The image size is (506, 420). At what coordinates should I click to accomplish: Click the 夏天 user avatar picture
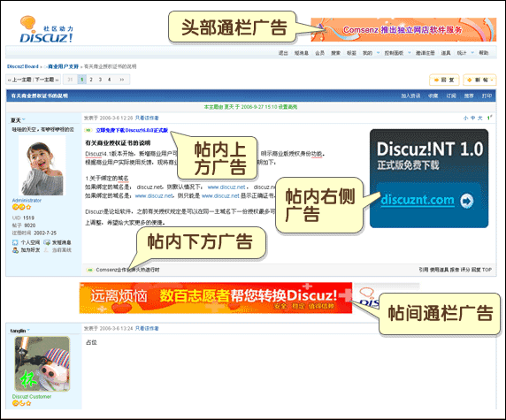(42, 165)
